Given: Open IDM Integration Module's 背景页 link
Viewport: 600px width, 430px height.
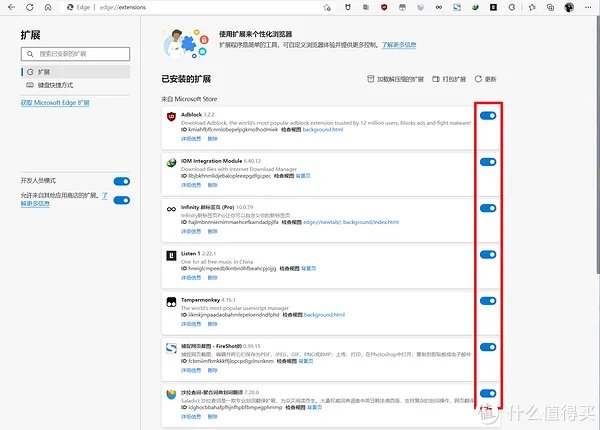Looking at the screenshot, I should [x=303, y=176].
